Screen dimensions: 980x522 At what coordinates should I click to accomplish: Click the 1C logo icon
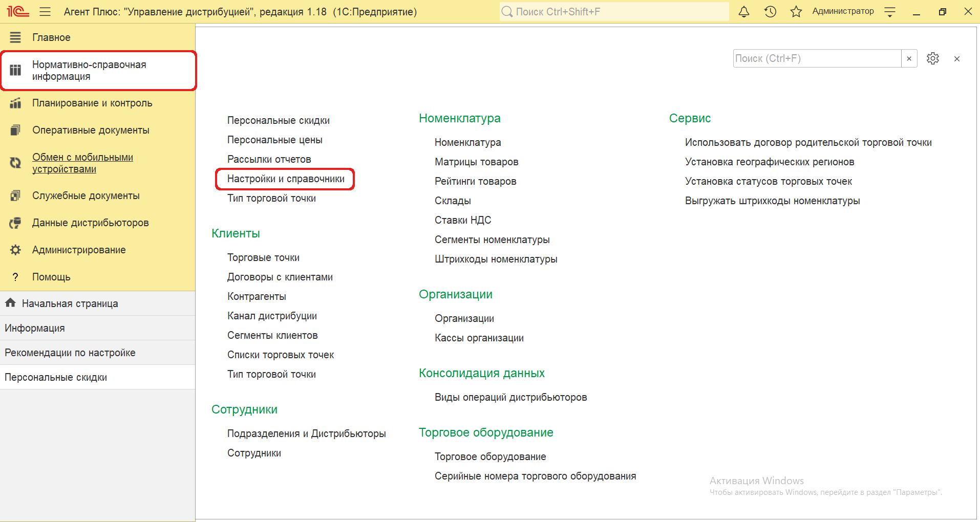(x=18, y=12)
